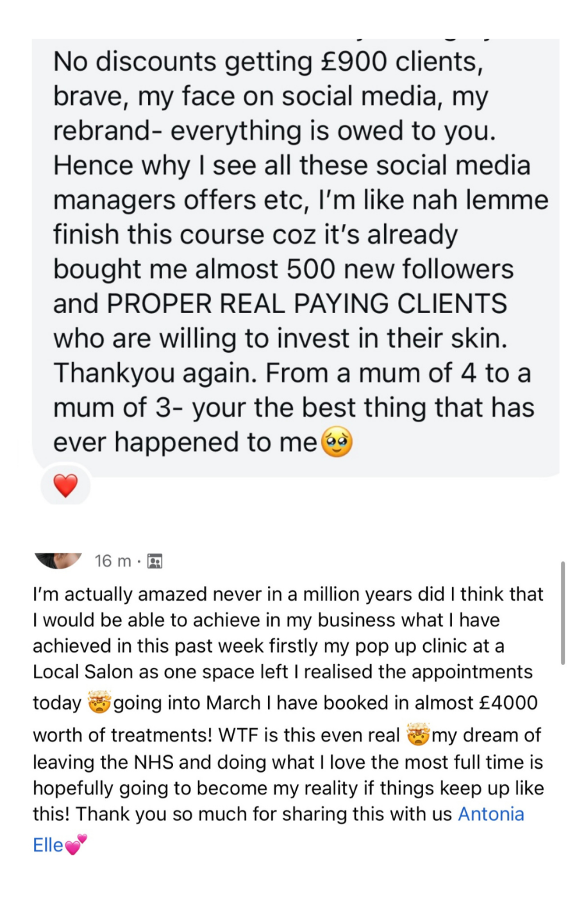Viewport: 586px width, 924px height.
Task: Open the commenter's profile picture
Action: pos(58,560)
